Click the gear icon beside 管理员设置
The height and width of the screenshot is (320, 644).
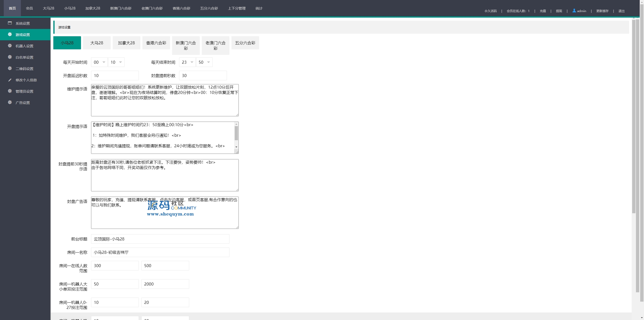coord(10,91)
